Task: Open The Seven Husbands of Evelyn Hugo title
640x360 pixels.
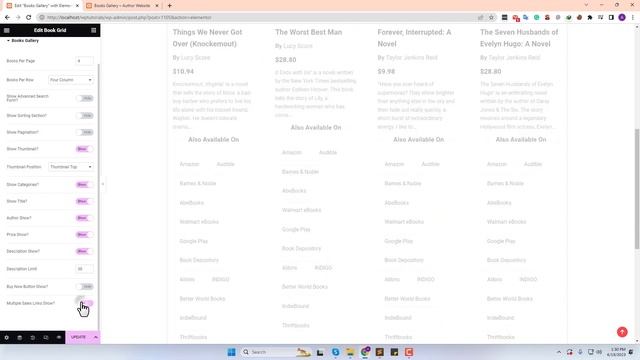Action: point(519,38)
